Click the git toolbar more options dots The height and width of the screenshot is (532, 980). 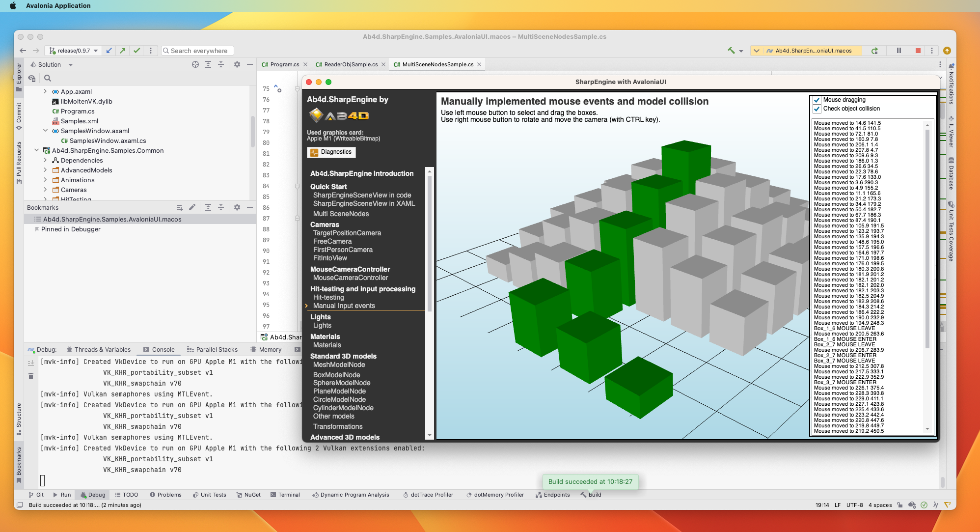pyautogui.click(x=151, y=51)
